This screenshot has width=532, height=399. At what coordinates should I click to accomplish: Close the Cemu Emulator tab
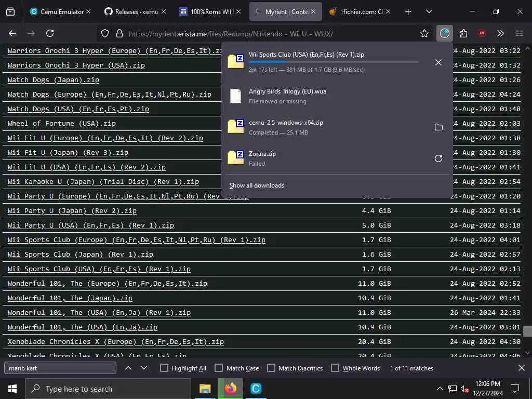click(88, 11)
